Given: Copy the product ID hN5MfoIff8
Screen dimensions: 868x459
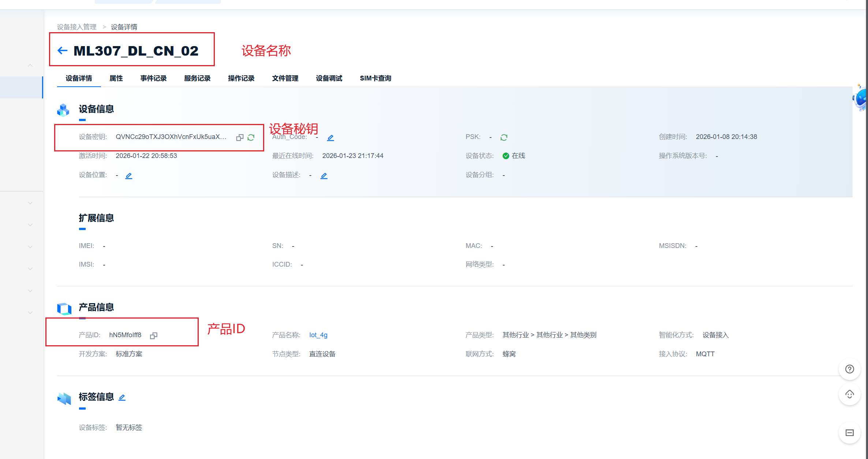Looking at the screenshot, I should coord(154,335).
